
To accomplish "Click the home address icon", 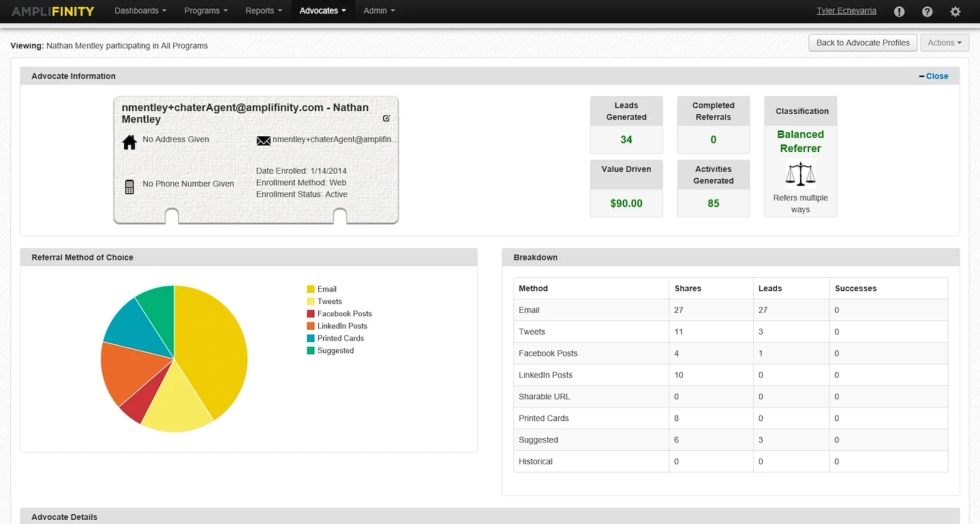I will [129, 142].
